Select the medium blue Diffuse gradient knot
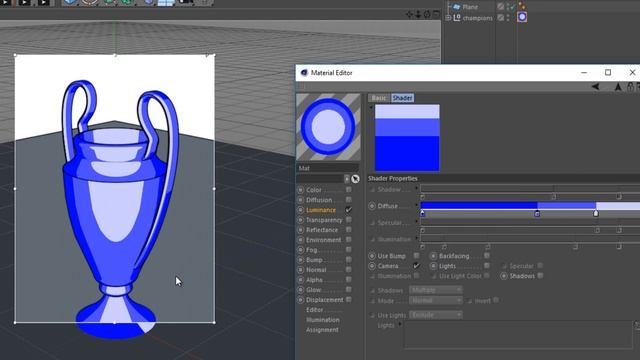Viewport: 640px width, 360px height. click(537, 213)
